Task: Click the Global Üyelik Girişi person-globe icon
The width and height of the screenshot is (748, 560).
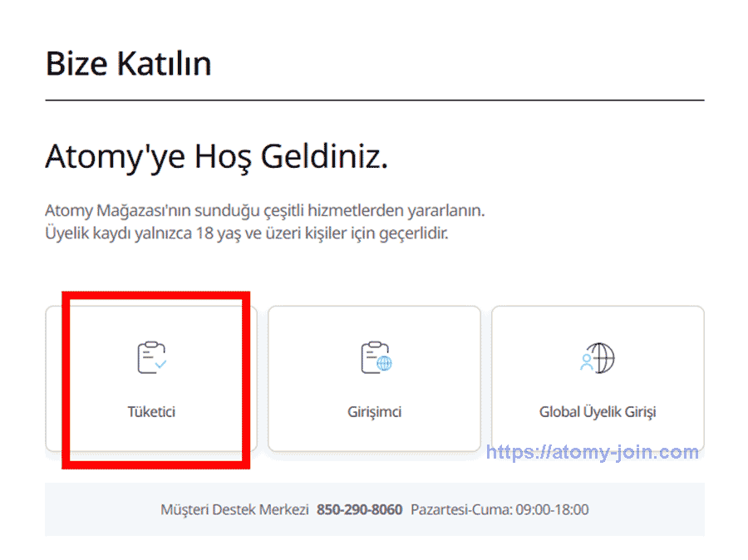Action: [x=598, y=356]
